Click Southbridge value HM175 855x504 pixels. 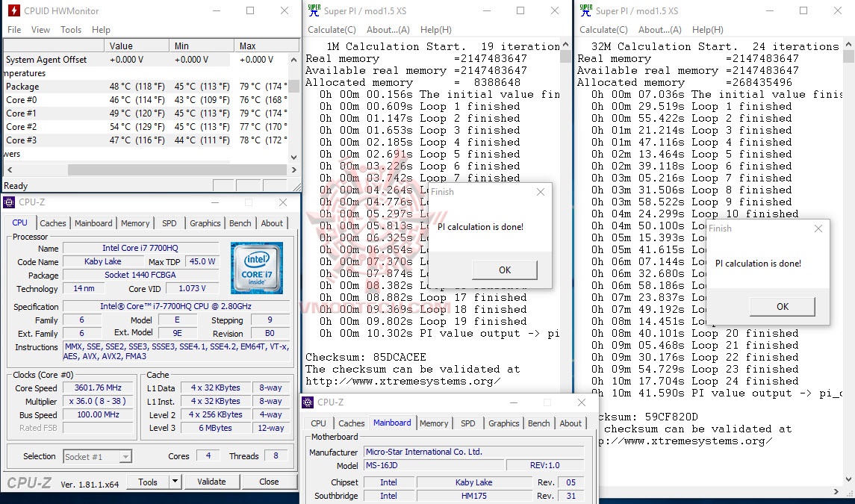[474, 496]
